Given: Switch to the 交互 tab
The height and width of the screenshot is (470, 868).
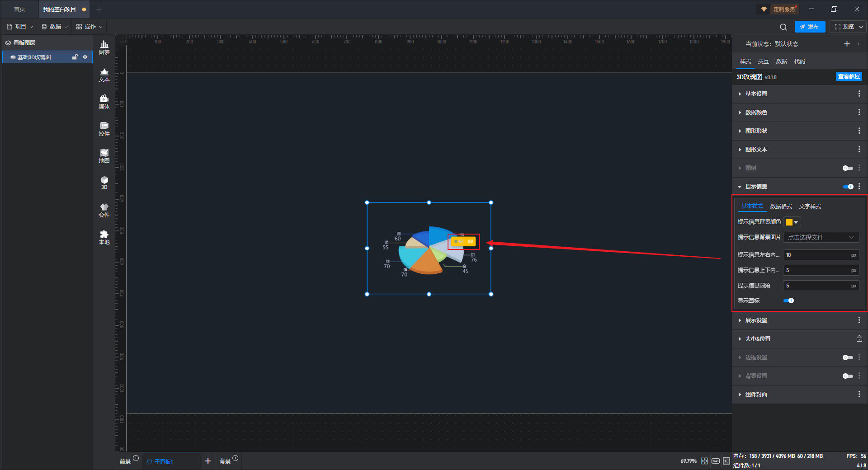Looking at the screenshot, I should (763, 61).
